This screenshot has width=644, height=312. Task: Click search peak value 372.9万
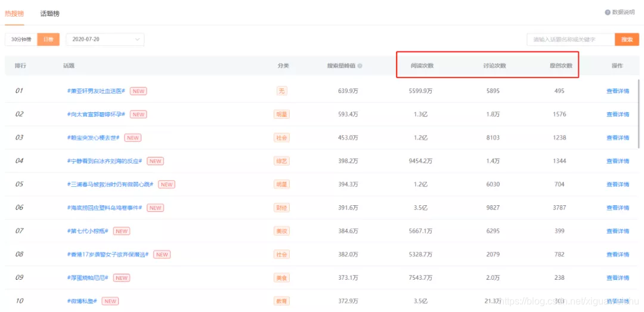click(x=348, y=301)
